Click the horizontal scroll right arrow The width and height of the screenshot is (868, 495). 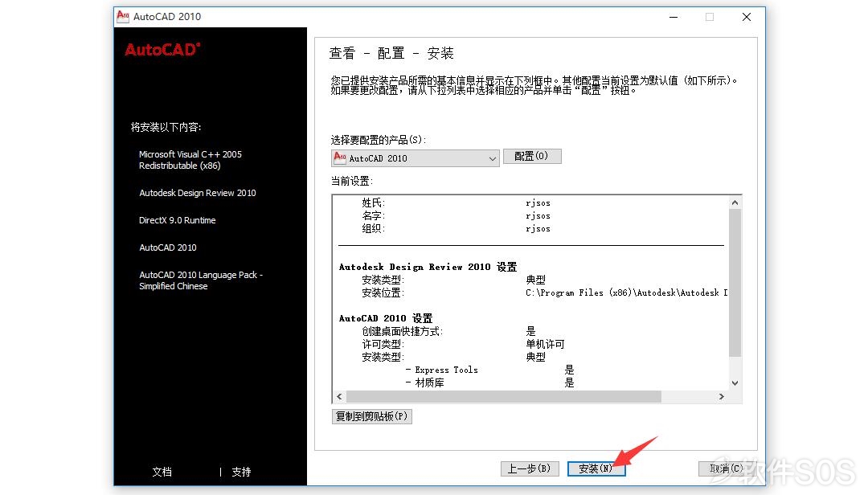click(x=721, y=396)
